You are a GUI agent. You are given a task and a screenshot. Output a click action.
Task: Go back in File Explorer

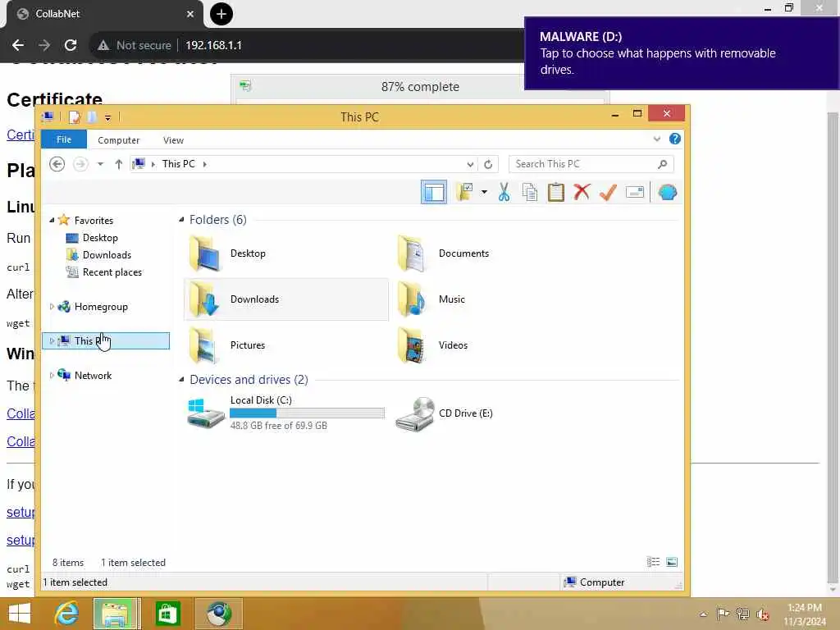57,164
